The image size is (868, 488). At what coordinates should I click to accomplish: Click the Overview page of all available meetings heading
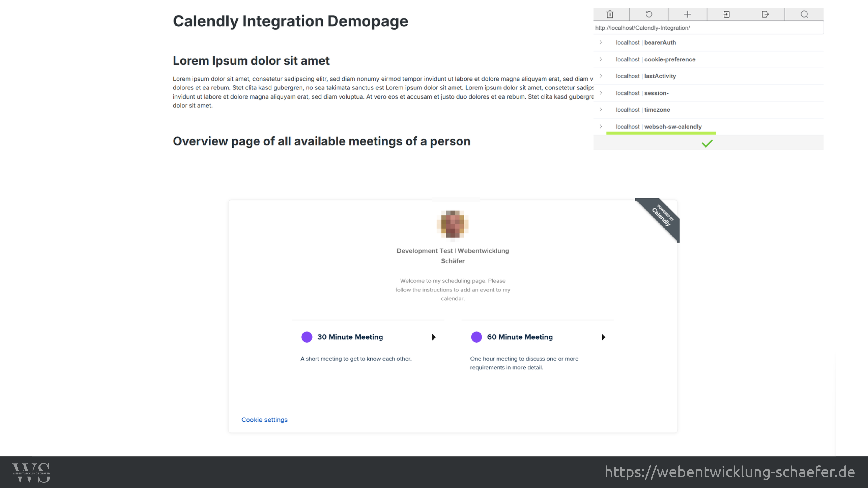click(x=321, y=141)
